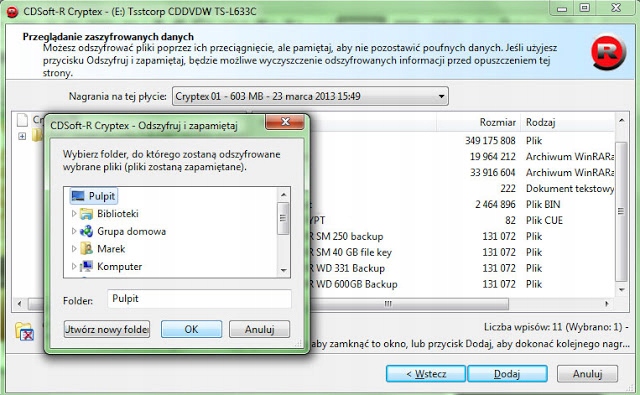Expand the main window tree folder node
640x395 pixels.
point(22,136)
